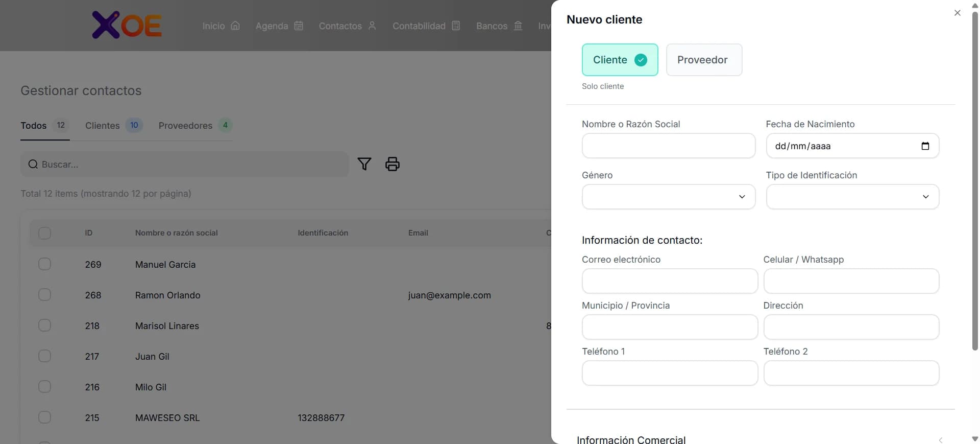980x444 pixels.
Task: Toggle the select-all checkbox in table header
Action: tap(45, 233)
